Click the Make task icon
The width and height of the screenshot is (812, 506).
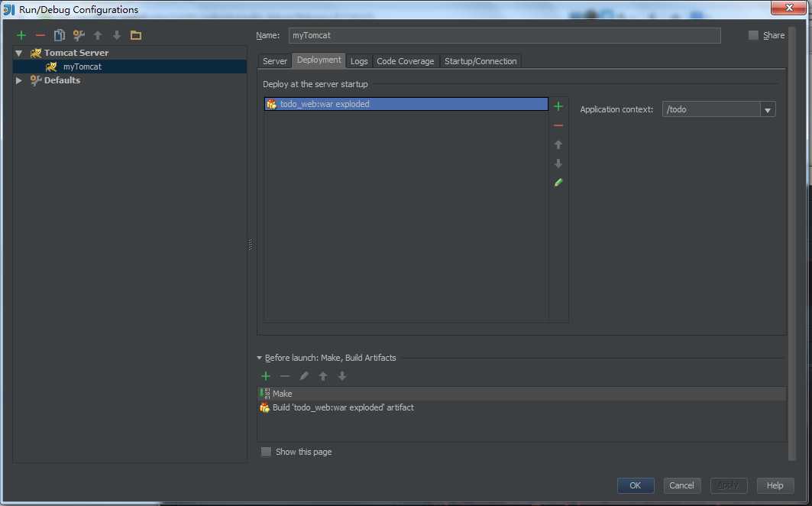(265, 394)
